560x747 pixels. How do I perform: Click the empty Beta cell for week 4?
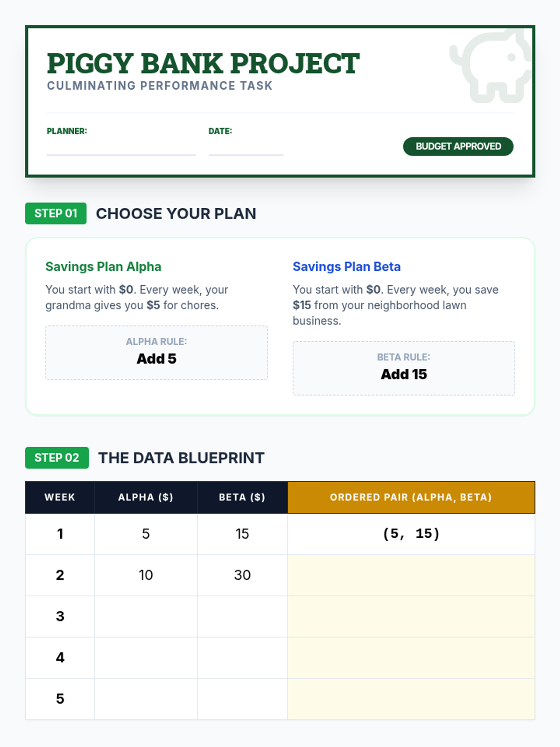[242, 657]
